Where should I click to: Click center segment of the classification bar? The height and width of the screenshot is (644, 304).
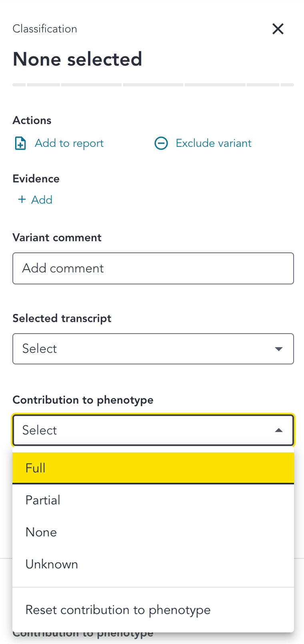click(x=153, y=85)
